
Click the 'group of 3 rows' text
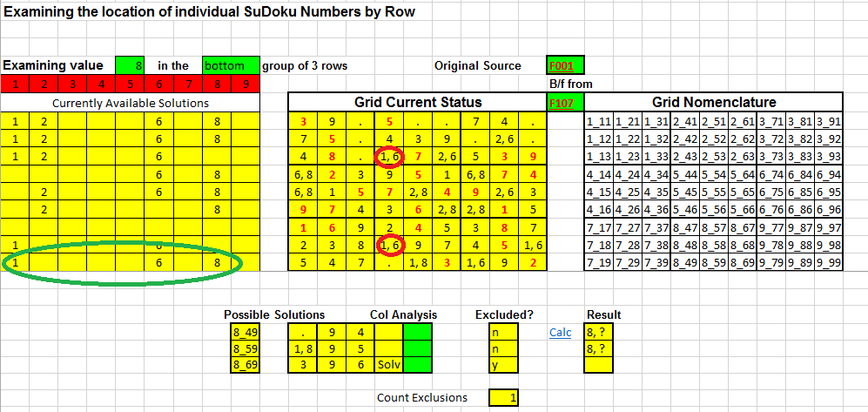coord(305,65)
